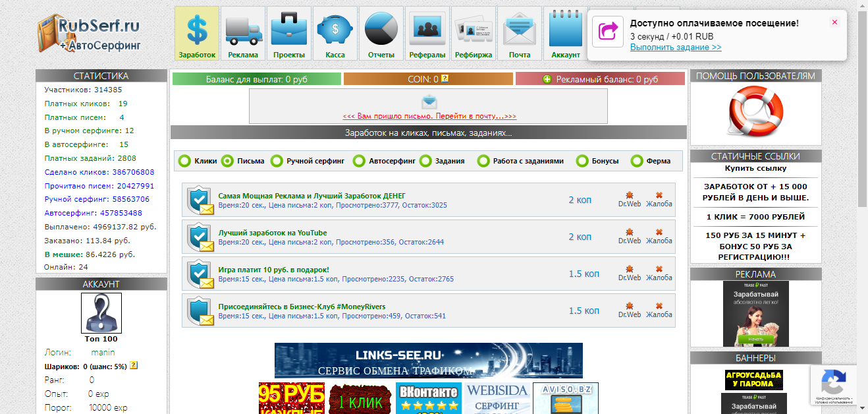Click the Баланс для выплат bar

point(257,79)
